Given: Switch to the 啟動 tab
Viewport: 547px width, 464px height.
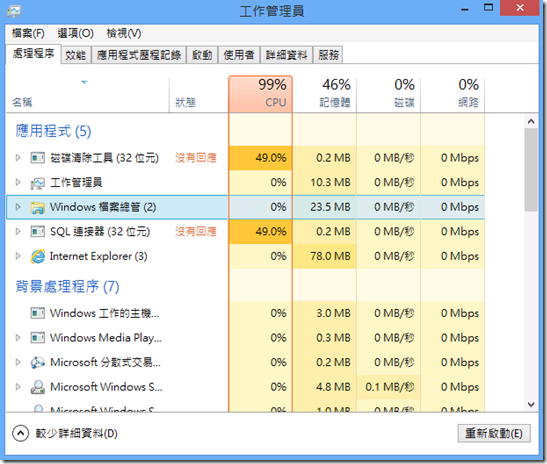Looking at the screenshot, I should (x=202, y=55).
